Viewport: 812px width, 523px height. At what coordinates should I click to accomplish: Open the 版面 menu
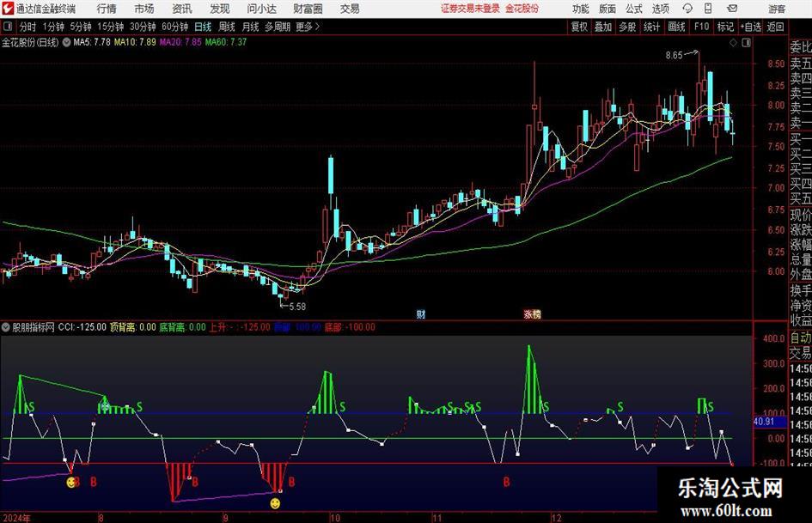coord(607,9)
